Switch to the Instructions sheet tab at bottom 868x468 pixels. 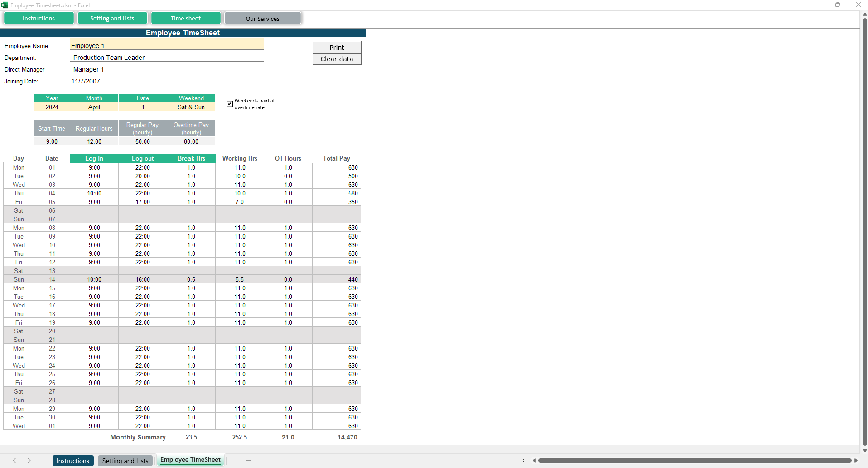73,461
